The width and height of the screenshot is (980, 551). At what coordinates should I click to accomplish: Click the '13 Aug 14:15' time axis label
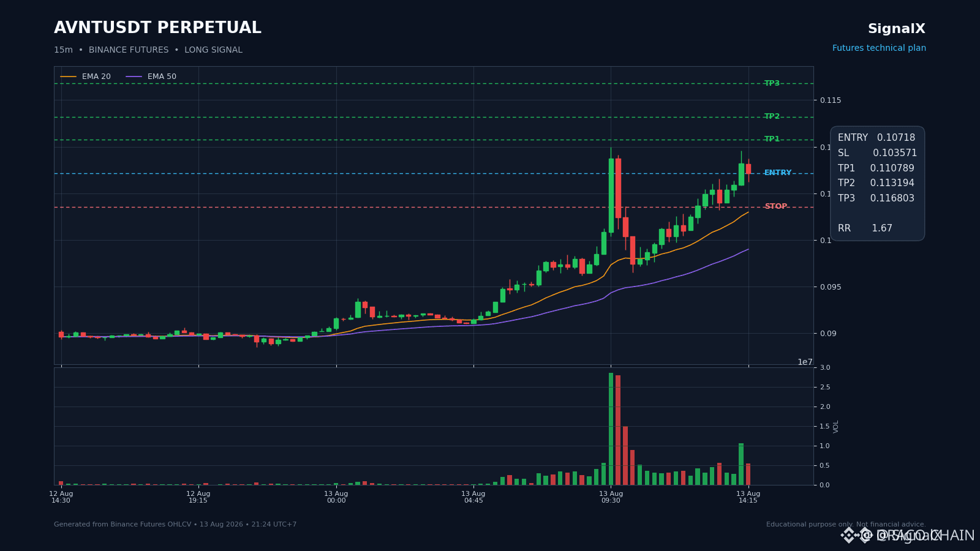[748, 497]
